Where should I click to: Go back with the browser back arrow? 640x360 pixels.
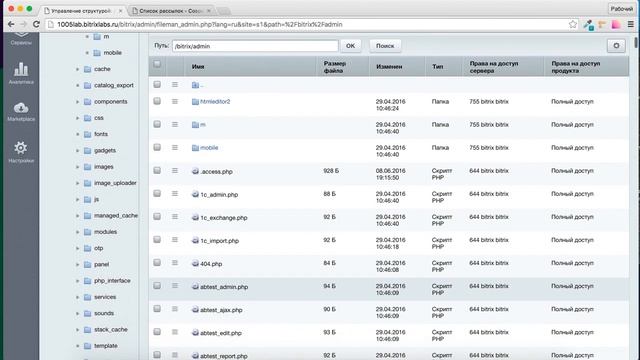point(11,24)
